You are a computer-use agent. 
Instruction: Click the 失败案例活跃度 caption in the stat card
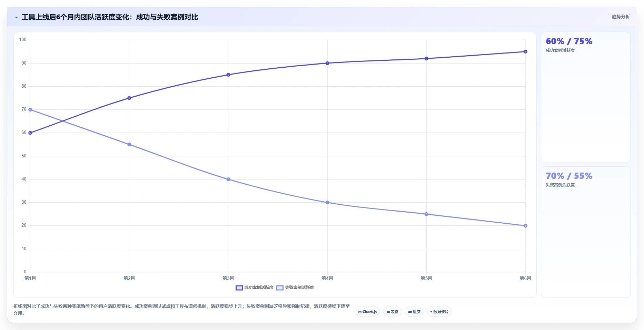[560, 185]
